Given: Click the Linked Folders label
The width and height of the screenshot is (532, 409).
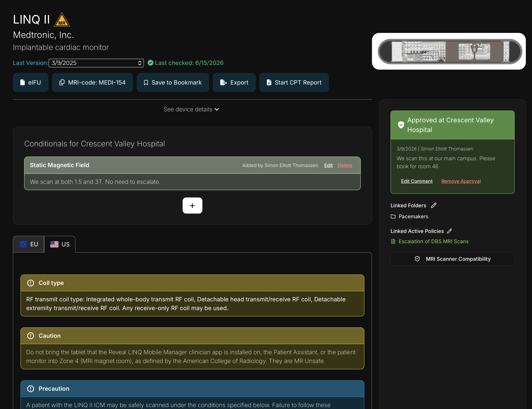Looking at the screenshot, I should [x=408, y=206].
